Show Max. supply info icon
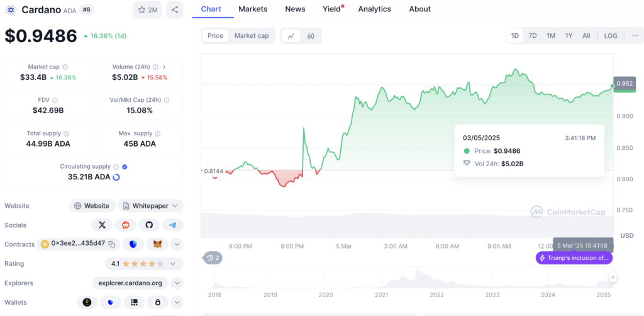644x316 pixels. point(158,133)
